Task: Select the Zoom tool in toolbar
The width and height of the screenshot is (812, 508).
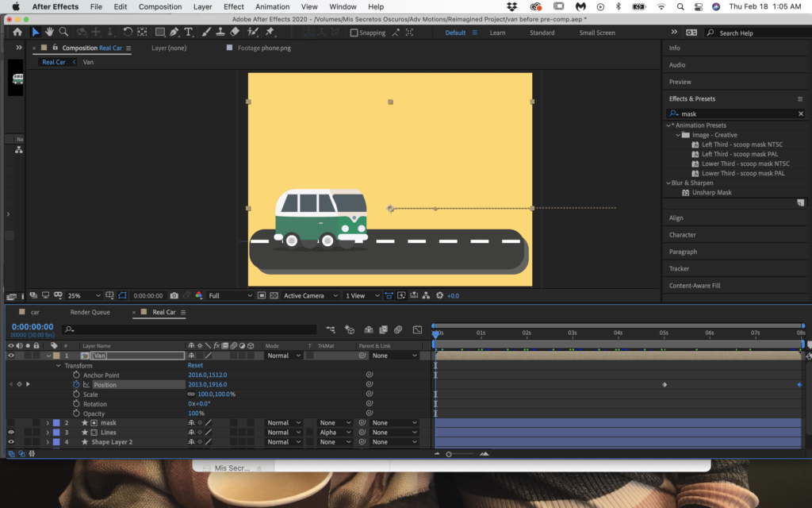Action: coord(63,33)
